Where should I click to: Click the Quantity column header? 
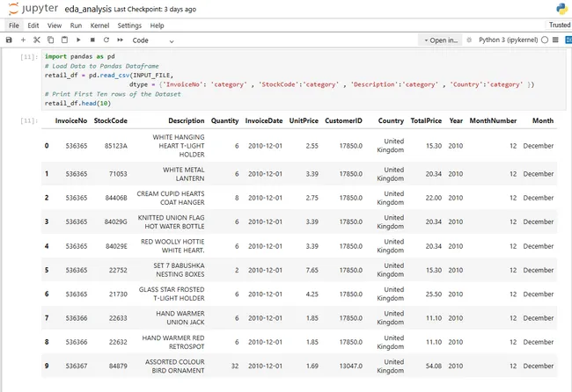click(x=224, y=120)
